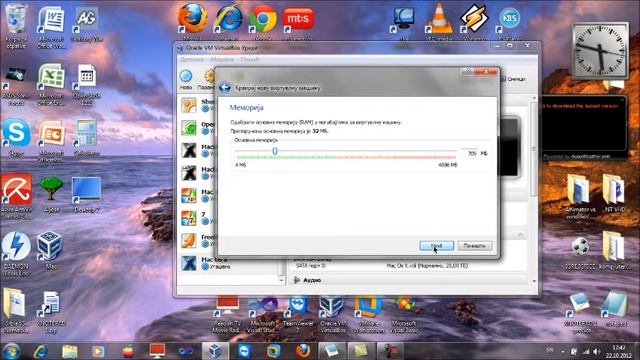Click the taskbar clock showing 17:47
This screenshot has width=640, height=360.
coord(619,351)
